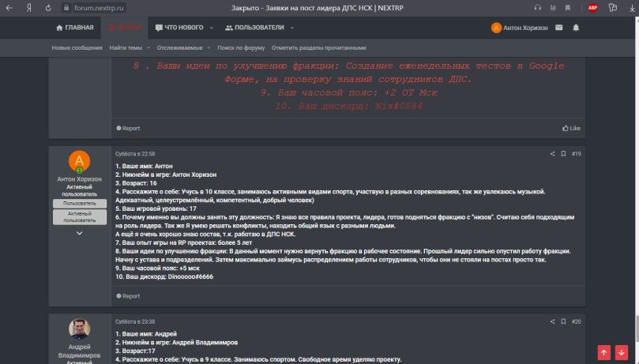Report post #19 by Антон Хоризон
The width and height of the screenshot is (639, 364).
[128, 296]
